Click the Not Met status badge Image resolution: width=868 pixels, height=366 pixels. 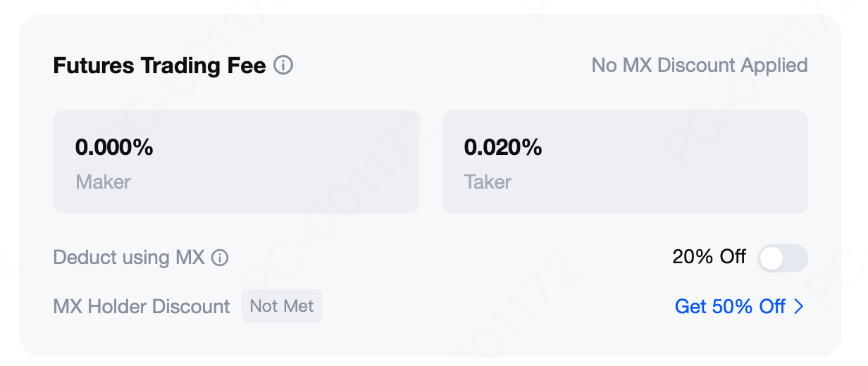tap(282, 306)
